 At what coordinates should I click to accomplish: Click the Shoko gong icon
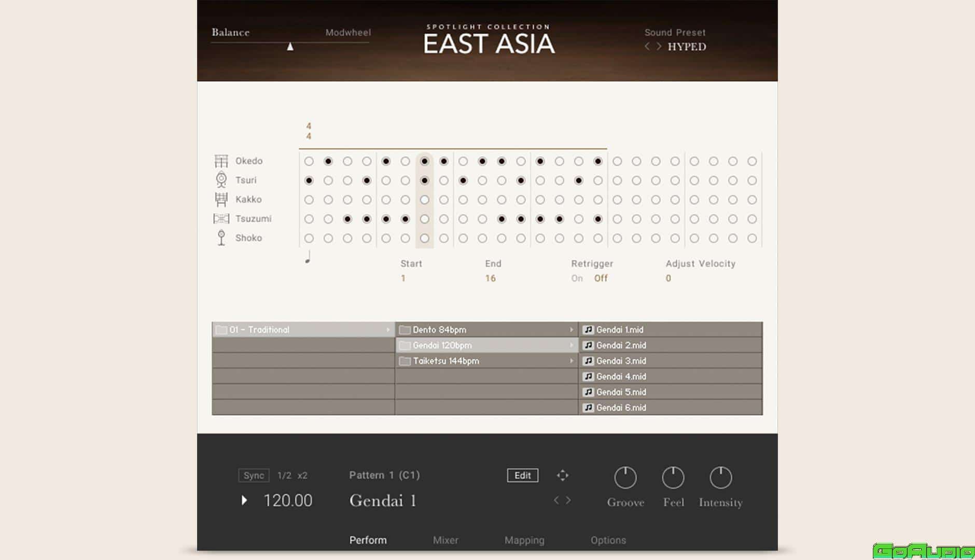[x=221, y=238]
